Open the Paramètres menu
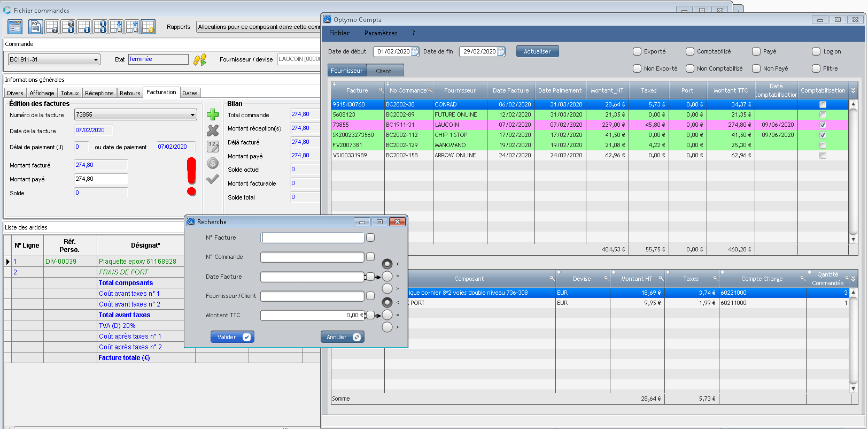This screenshot has height=429, width=868. [x=381, y=33]
